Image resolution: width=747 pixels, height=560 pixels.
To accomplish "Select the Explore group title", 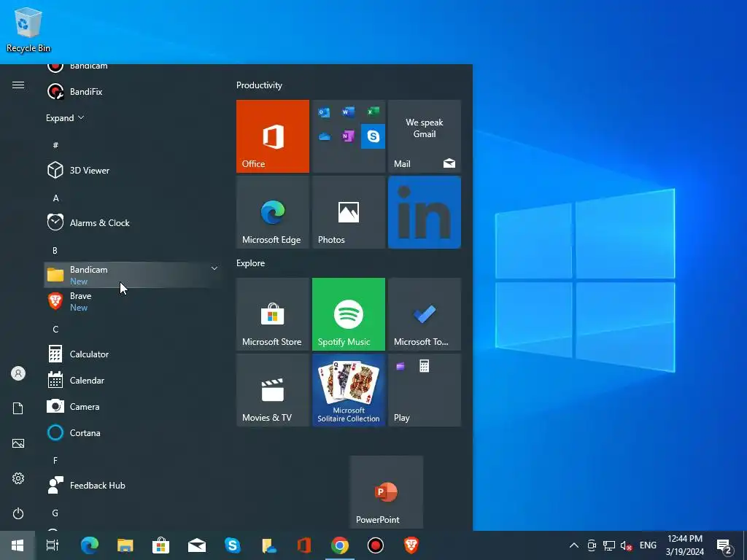I will [251, 262].
